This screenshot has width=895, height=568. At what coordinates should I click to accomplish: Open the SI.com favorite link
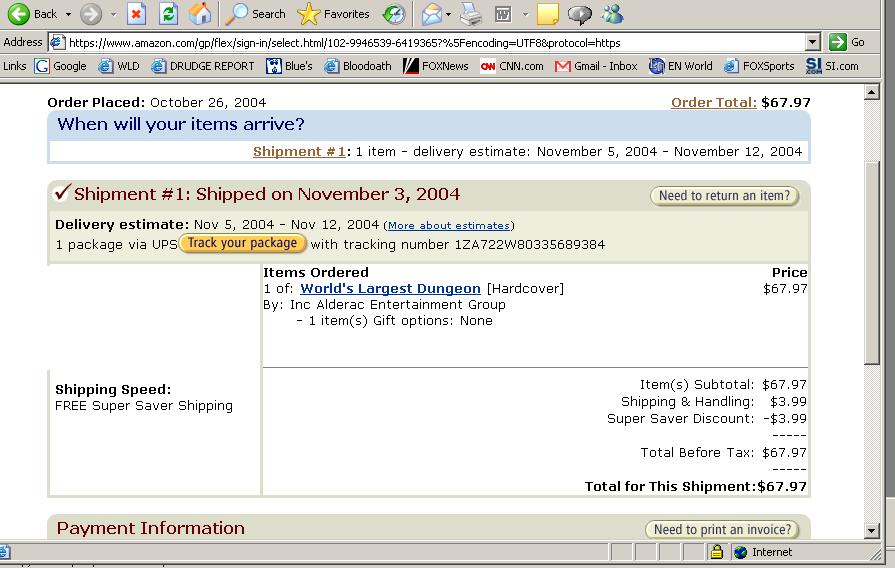tap(832, 66)
